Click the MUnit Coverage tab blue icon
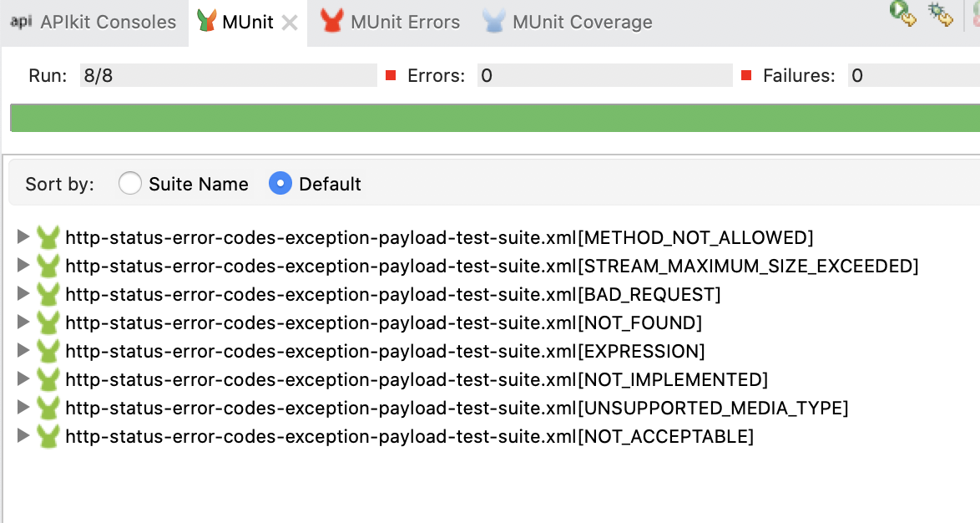Screen dimensions: 980x523 494,22
